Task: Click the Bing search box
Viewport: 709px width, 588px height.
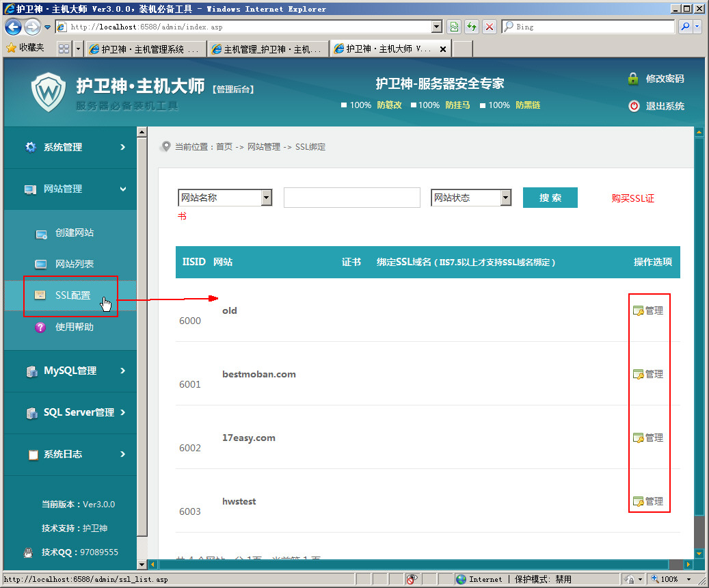Action: 588,27
